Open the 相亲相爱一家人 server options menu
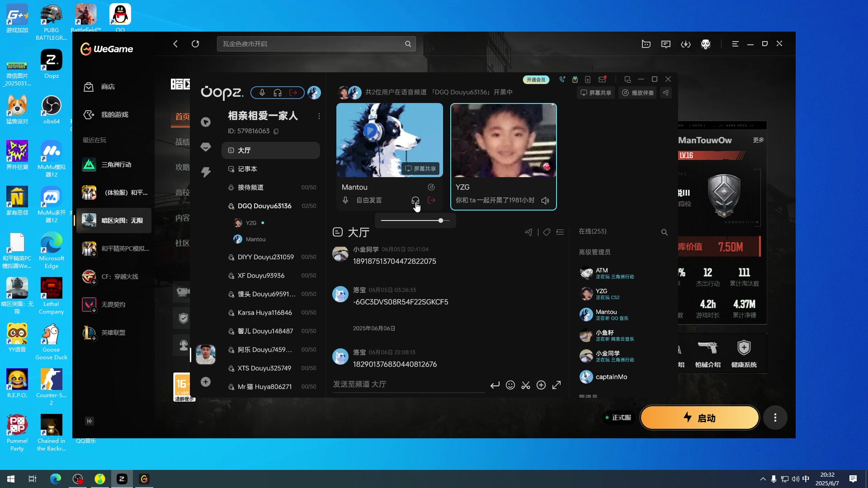Image resolution: width=868 pixels, height=488 pixels. click(319, 116)
